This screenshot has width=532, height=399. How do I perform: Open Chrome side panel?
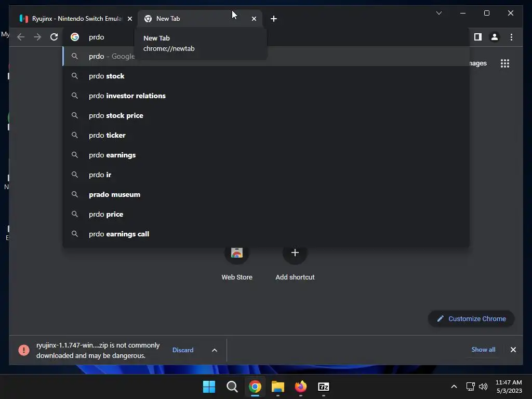(x=478, y=37)
